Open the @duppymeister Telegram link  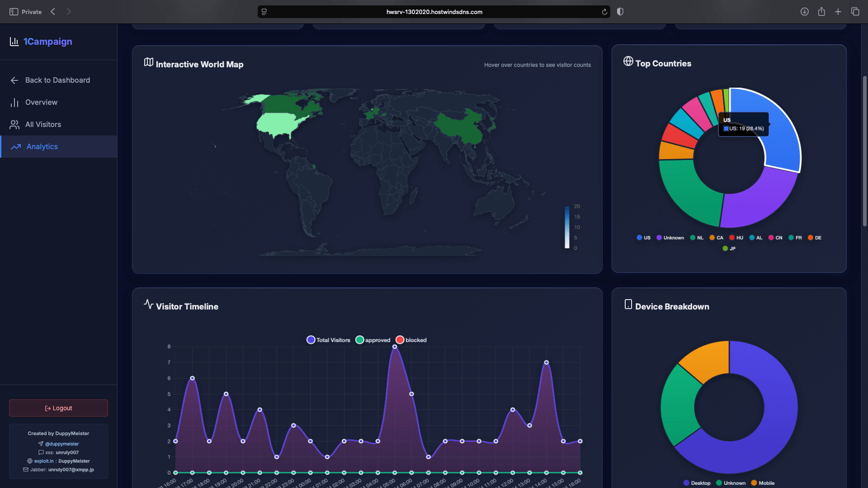pos(61,444)
